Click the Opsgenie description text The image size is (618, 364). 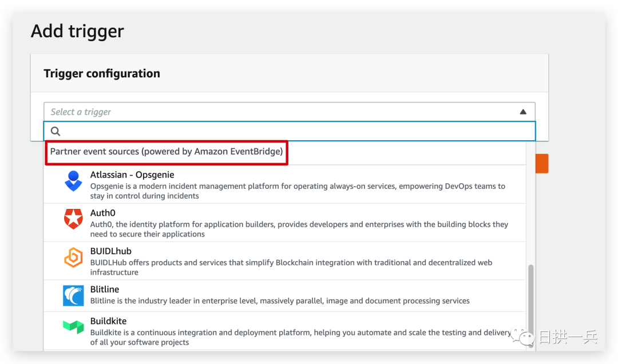(298, 191)
